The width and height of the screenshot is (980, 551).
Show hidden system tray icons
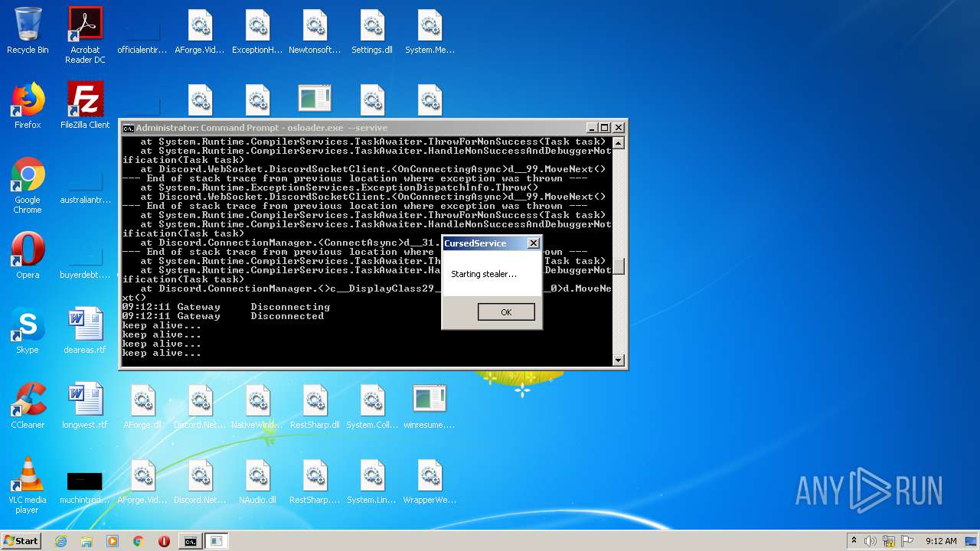pyautogui.click(x=854, y=541)
